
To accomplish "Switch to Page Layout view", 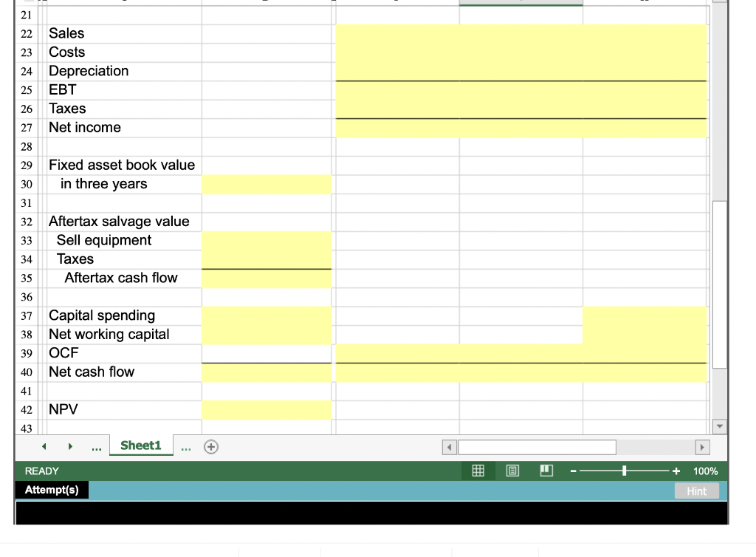I will 512,471.
